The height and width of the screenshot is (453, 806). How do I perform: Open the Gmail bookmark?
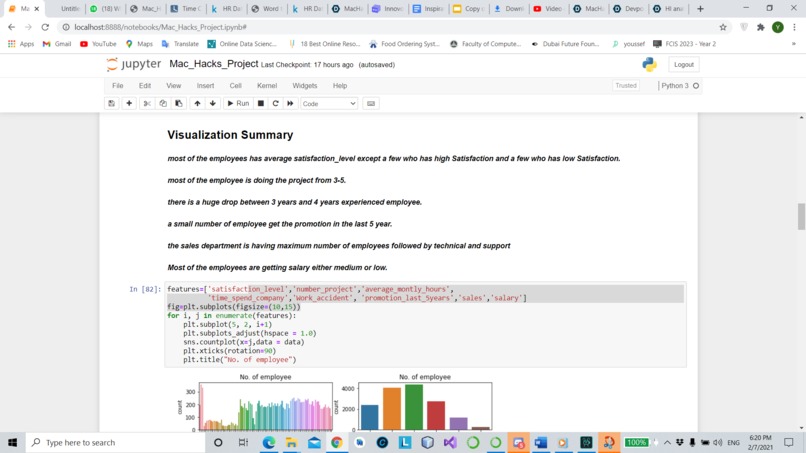pos(57,44)
